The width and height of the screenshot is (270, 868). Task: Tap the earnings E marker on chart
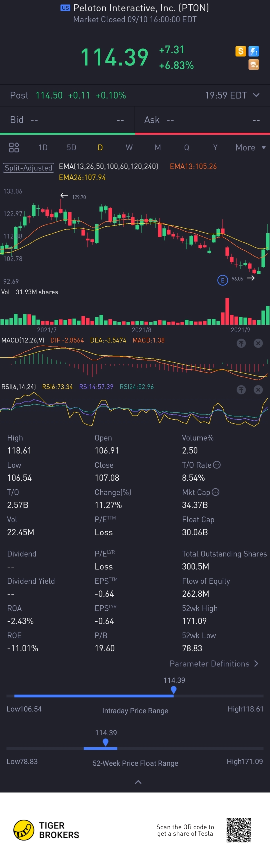(222, 280)
